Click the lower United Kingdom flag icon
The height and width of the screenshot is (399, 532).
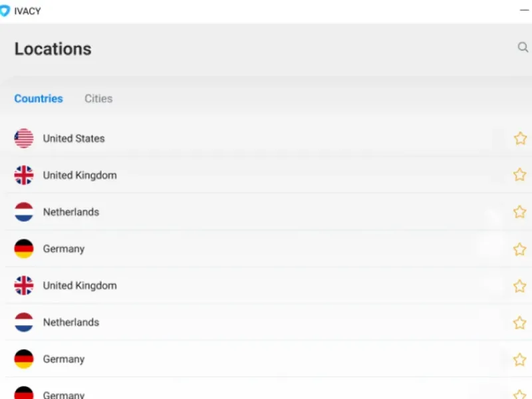[x=24, y=286]
